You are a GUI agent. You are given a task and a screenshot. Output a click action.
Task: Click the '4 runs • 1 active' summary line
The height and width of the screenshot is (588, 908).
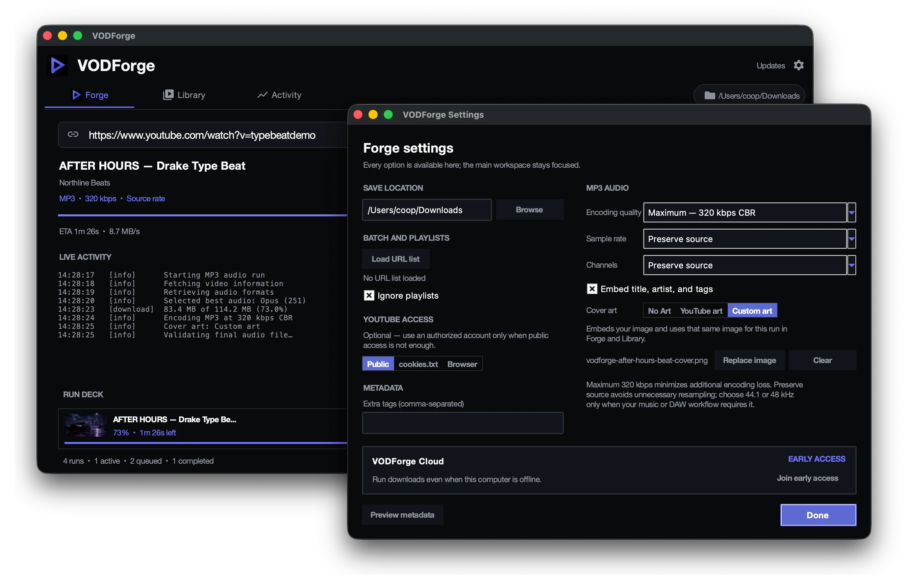(139, 461)
